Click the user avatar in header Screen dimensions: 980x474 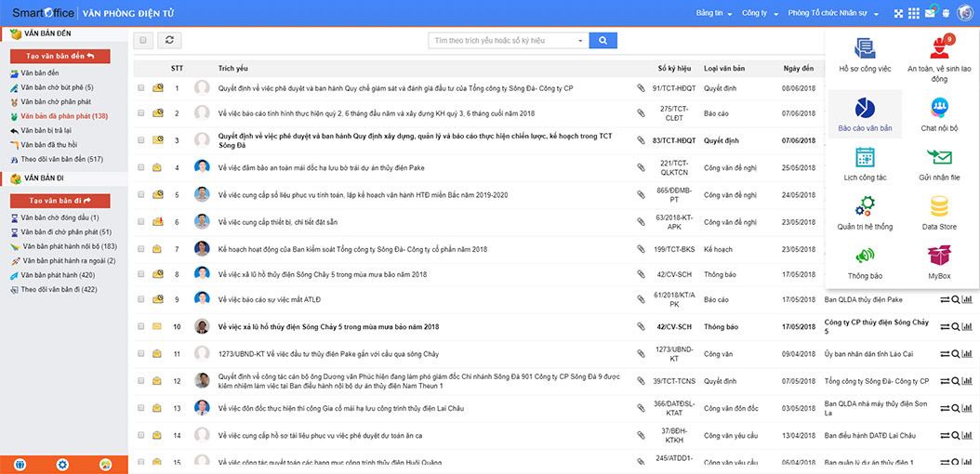tap(963, 13)
